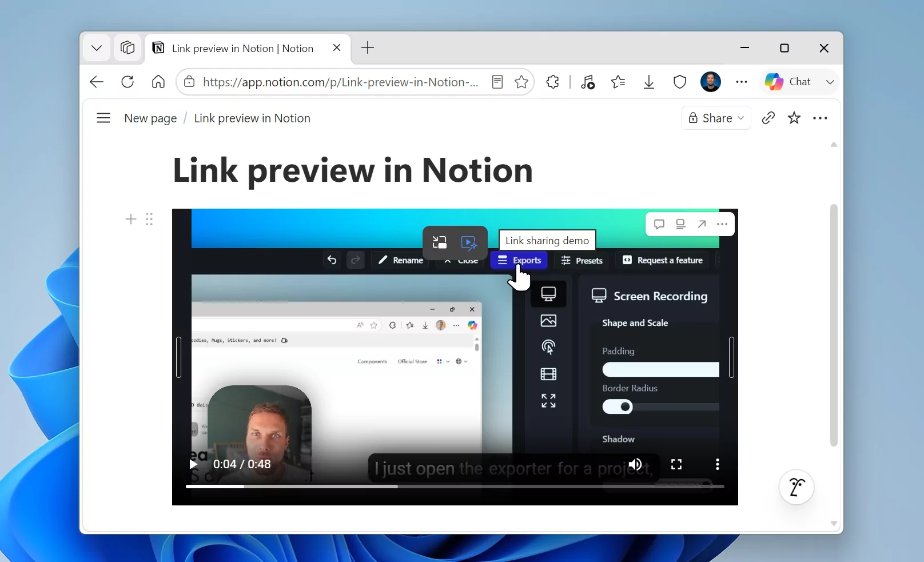Click the picture-in-picture overlay icon
This screenshot has width=924, height=562.
440,242
